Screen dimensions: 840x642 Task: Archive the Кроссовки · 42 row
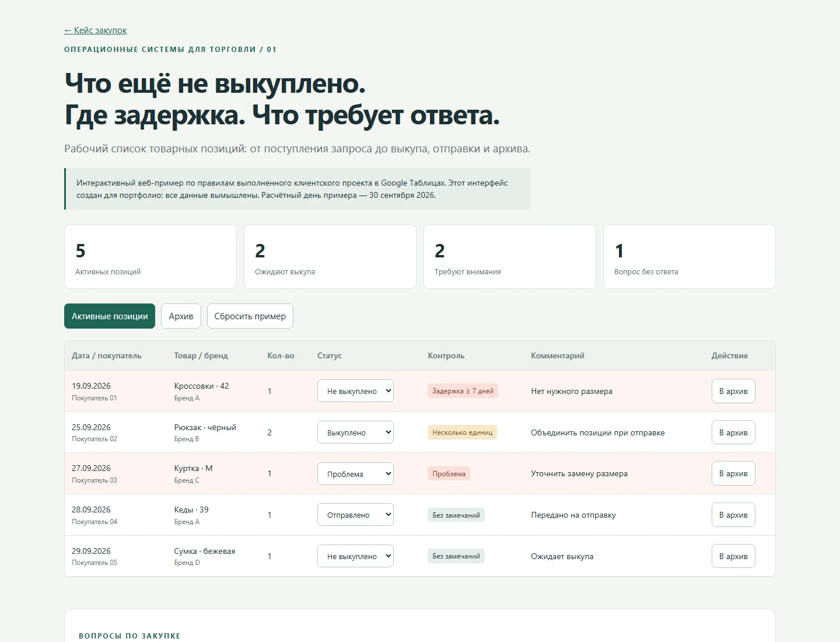point(733,391)
